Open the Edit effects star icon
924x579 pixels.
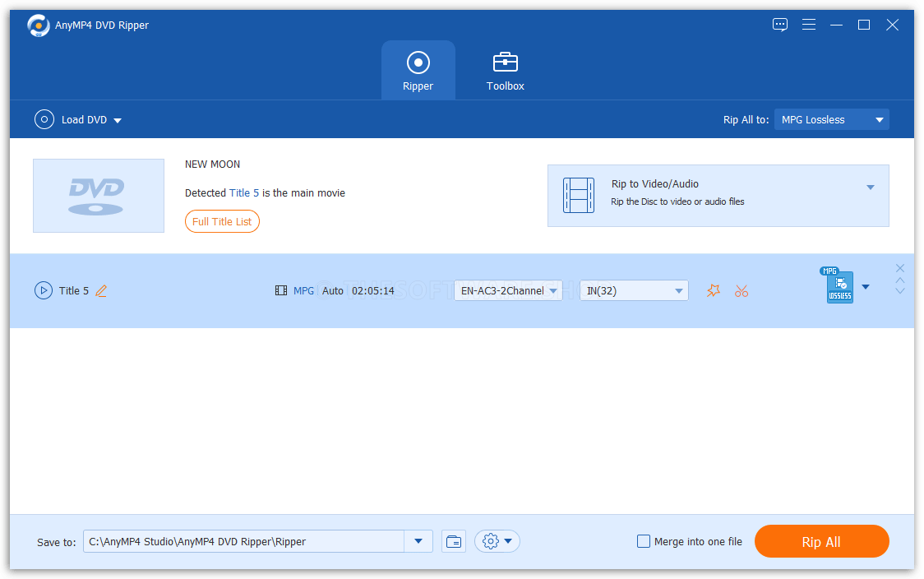tap(714, 290)
